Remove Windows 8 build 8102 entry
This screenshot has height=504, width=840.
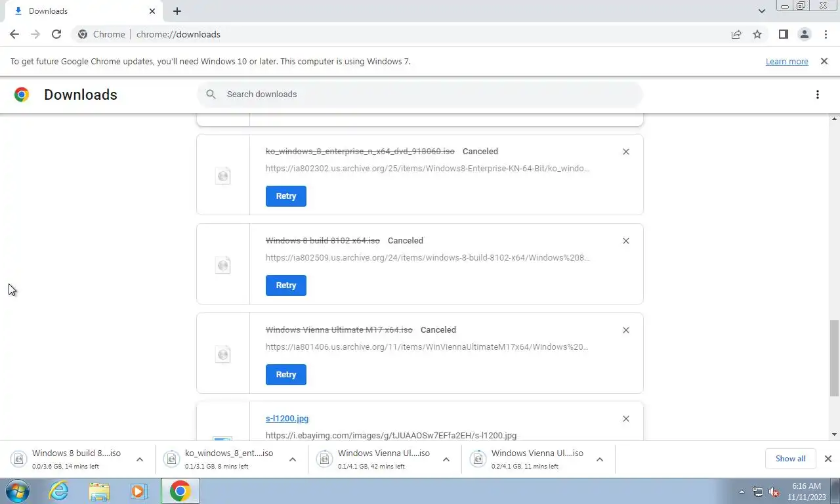point(626,241)
